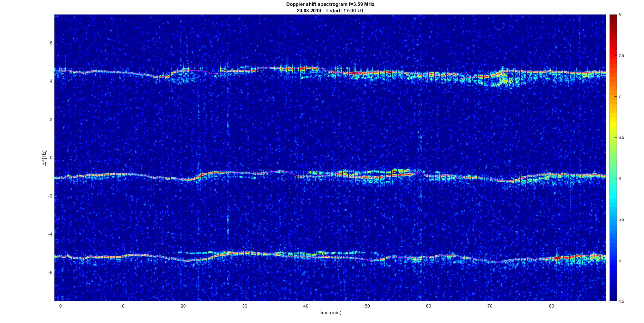The image size is (644, 323).
Task: Click y-axis tick label -2
Action: coord(50,196)
